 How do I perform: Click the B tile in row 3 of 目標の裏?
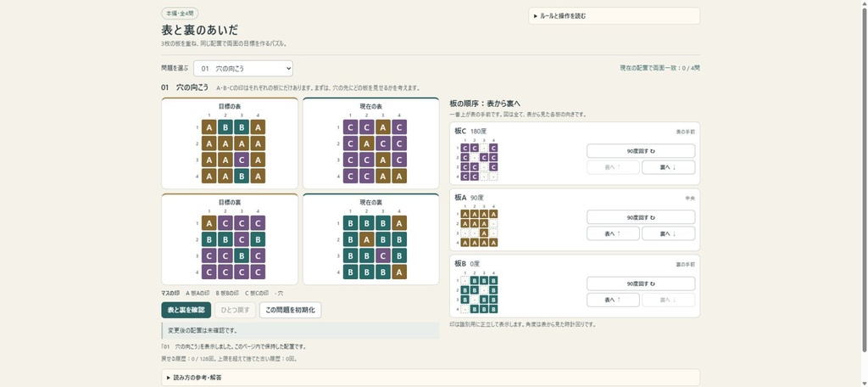[x=242, y=255]
